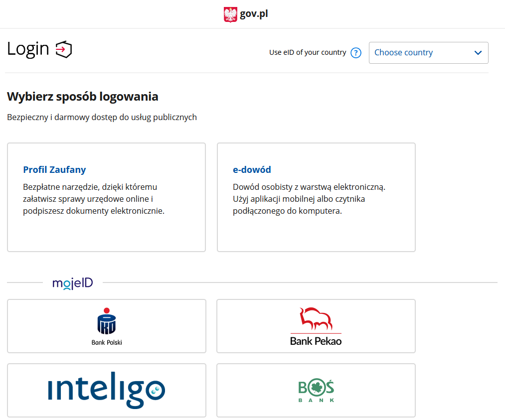
Task: Click "Wybierz sposób logowania" heading
Action: pyautogui.click(x=83, y=97)
